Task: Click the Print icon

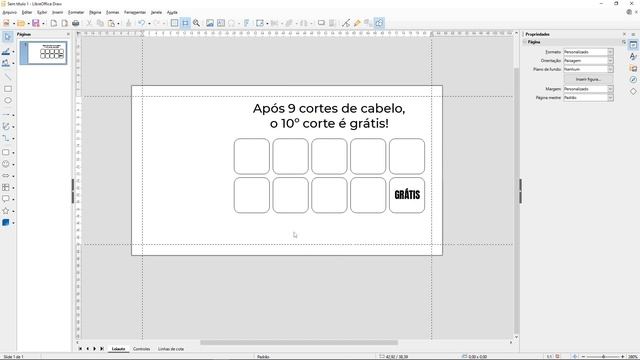Action: (x=76, y=23)
